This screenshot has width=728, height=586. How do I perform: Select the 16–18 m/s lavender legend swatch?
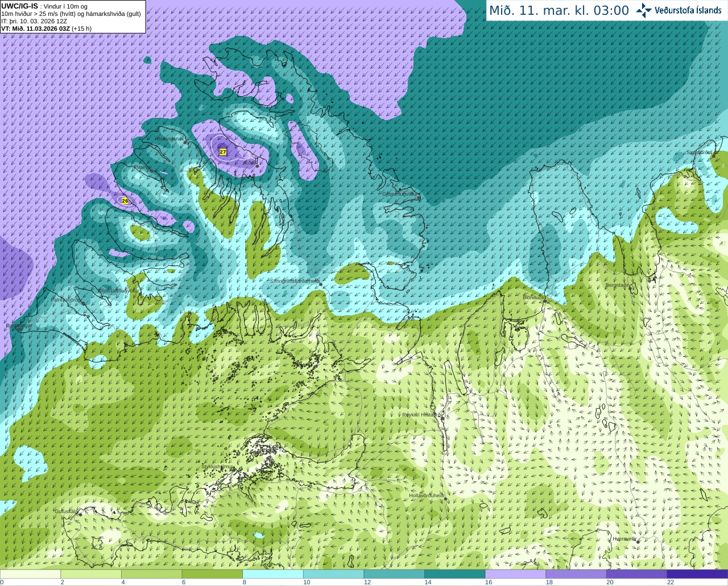coord(515,574)
